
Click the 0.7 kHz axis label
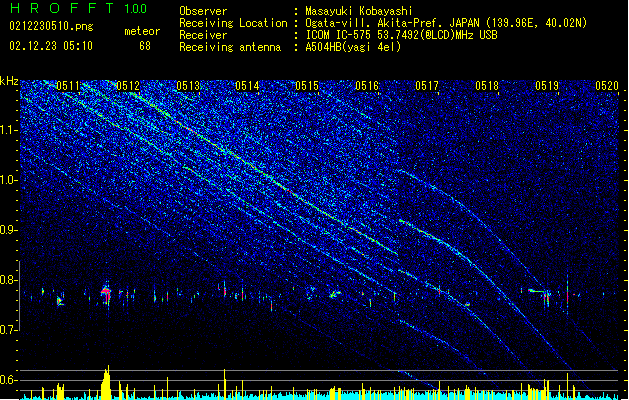[9, 330]
